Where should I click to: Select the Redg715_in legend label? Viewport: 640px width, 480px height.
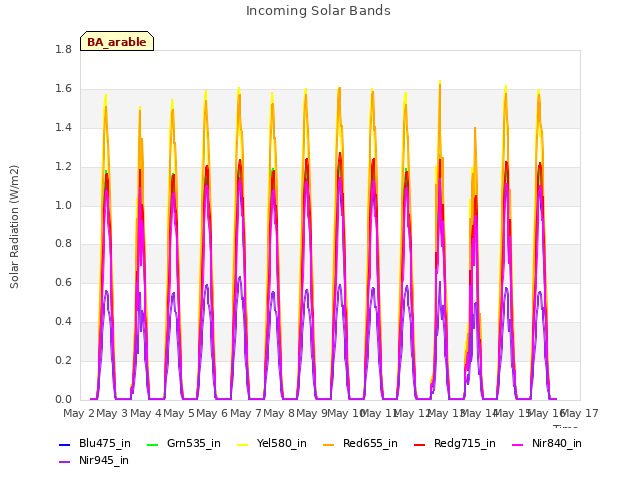[465, 444]
